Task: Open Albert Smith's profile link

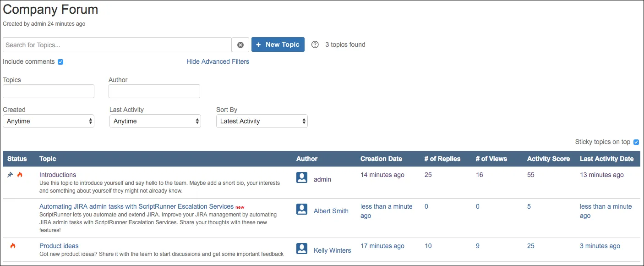Action: (x=331, y=211)
